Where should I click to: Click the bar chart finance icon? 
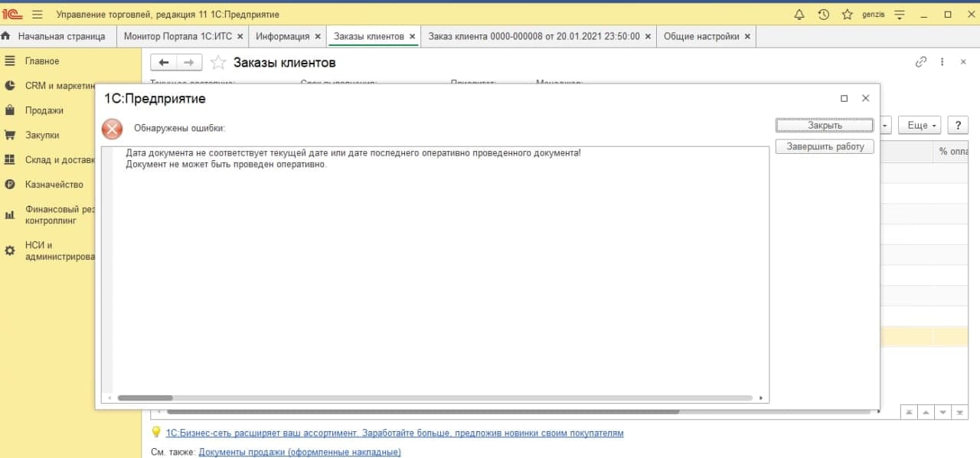[x=10, y=215]
